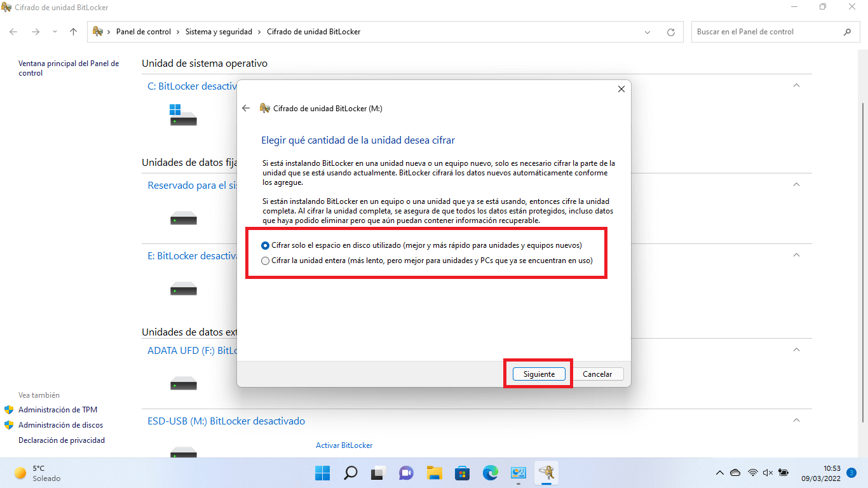This screenshot has height=488, width=868.
Task: Open Ventana principal del Panel de control
Action: coord(69,68)
